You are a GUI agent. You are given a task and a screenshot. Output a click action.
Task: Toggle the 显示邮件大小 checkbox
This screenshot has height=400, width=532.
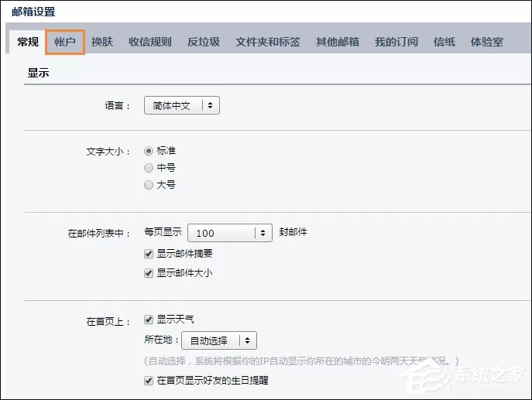pos(149,273)
